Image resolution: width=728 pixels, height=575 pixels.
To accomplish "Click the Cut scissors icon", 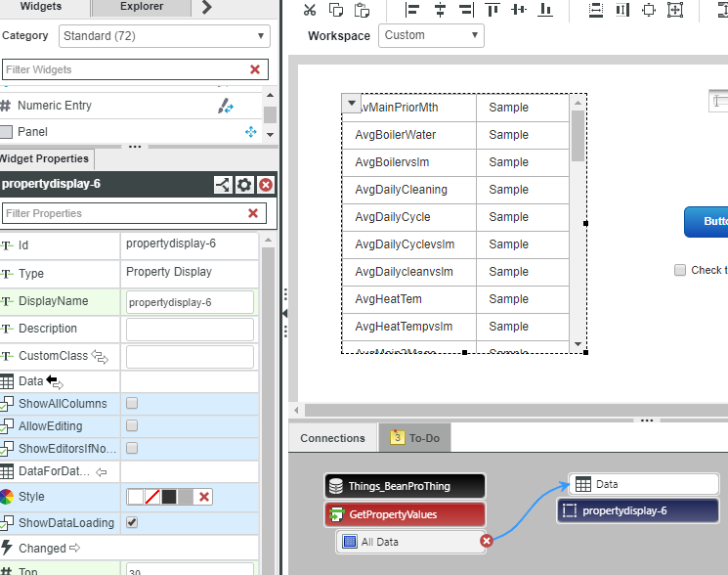I will [x=310, y=9].
